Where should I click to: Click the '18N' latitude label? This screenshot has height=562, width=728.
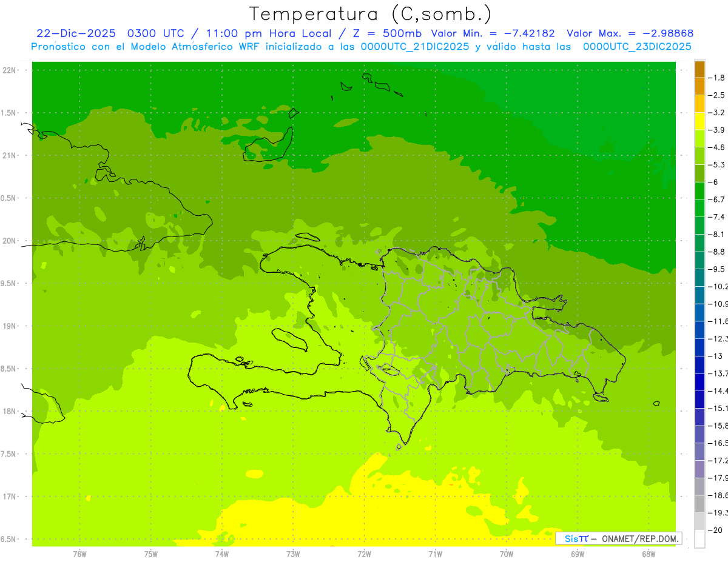tap(10, 412)
